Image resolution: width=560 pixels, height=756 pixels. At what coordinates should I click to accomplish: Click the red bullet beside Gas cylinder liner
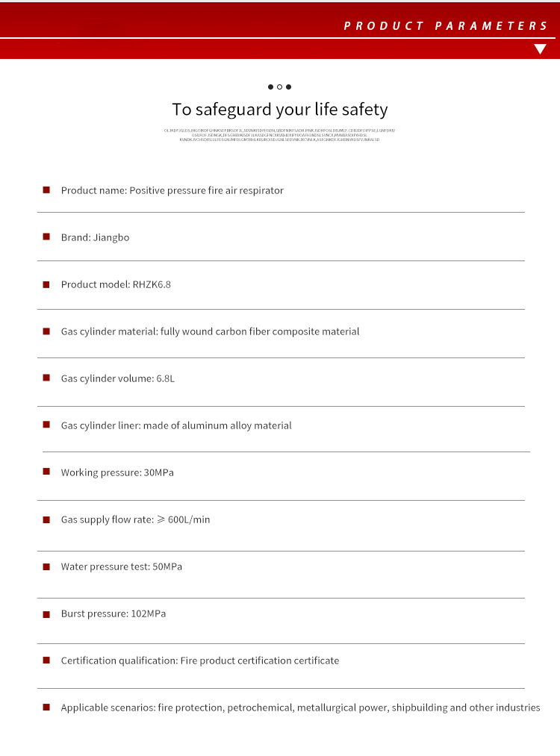click(46, 425)
